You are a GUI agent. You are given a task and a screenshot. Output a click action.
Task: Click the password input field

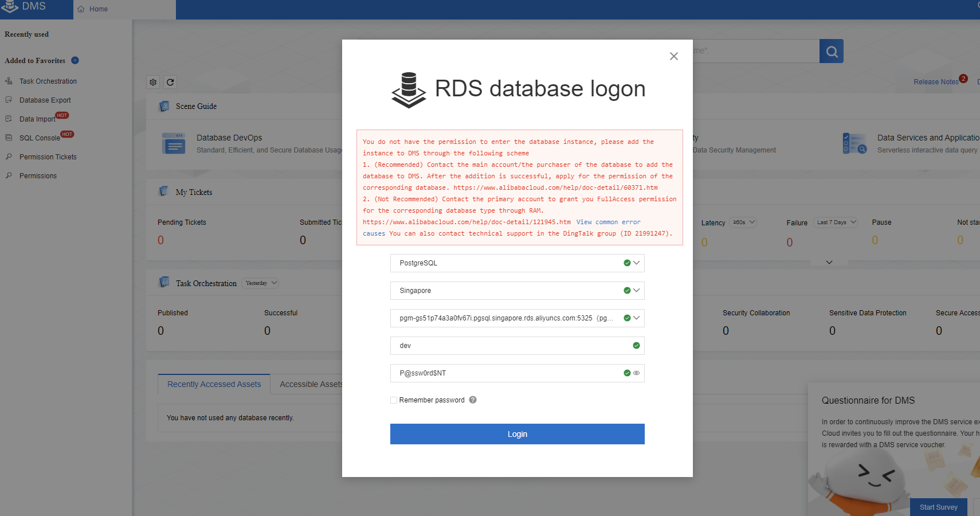[518, 373]
